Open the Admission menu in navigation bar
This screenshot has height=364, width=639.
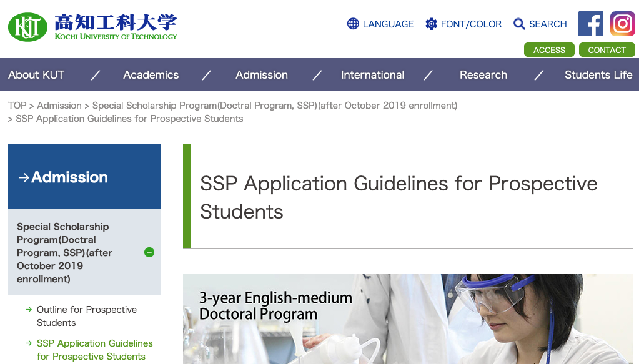(x=262, y=75)
